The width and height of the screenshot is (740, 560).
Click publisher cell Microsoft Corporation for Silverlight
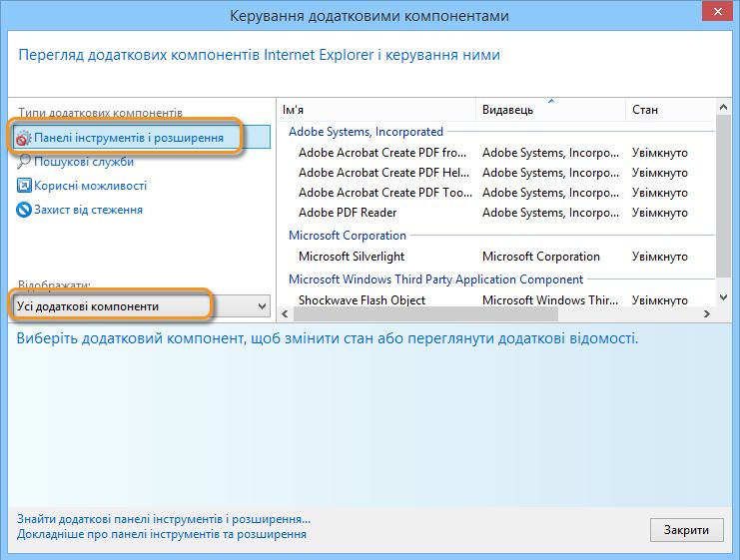point(541,257)
